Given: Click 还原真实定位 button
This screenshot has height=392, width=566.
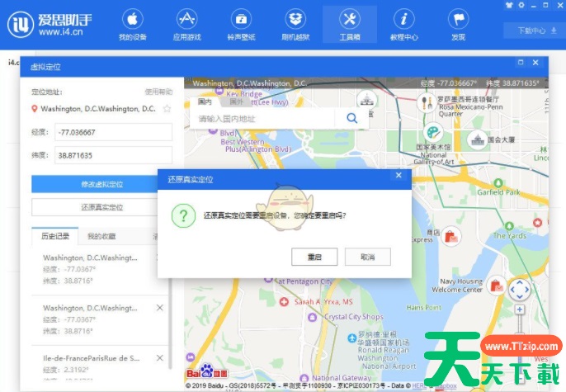Looking at the screenshot, I should click(x=95, y=207).
